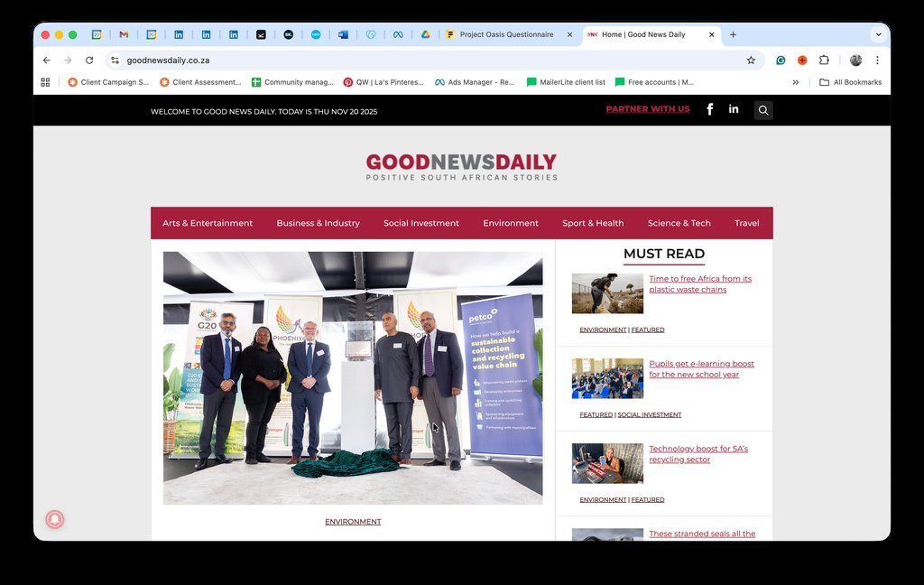Click the site search magnifier icon
Screen dimensions: 924x585
pyautogui.click(x=763, y=110)
